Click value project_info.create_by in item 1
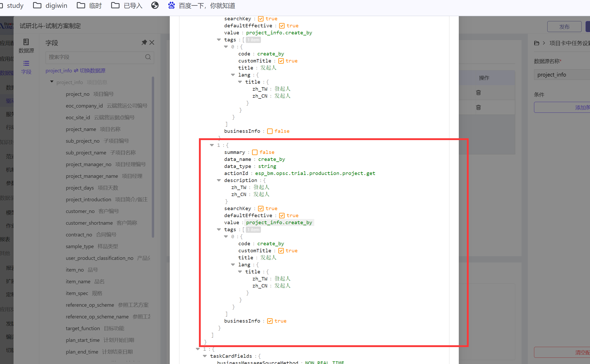Viewport: 590px width, 364px height. pos(279,223)
